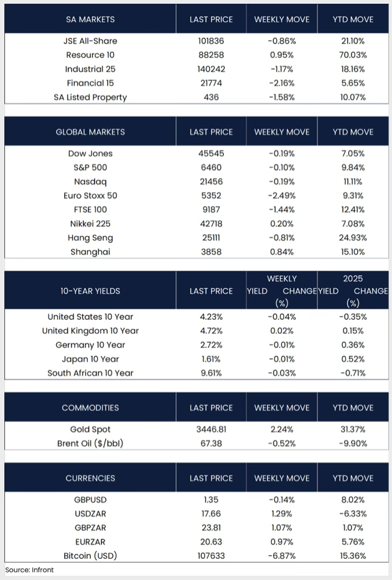Select the Euro Stoxx 50 row label
The height and width of the screenshot is (580, 392).
(90, 195)
